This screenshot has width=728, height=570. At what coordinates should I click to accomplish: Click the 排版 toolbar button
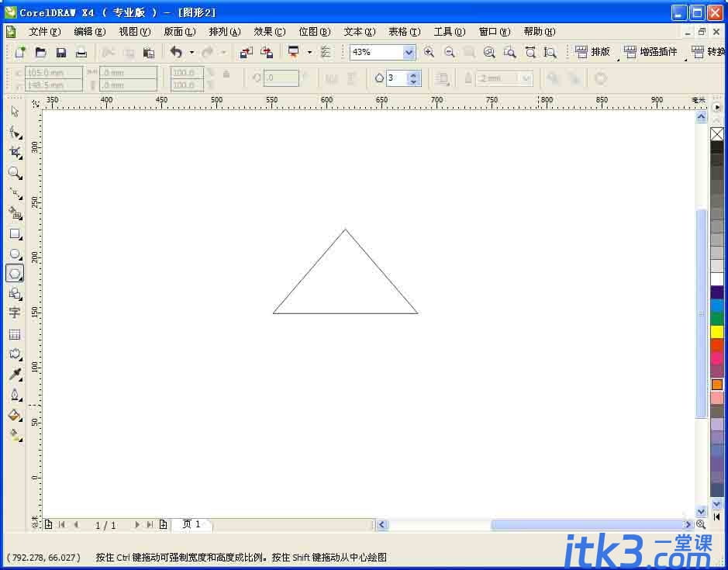pyautogui.click(x=593, y=52)
